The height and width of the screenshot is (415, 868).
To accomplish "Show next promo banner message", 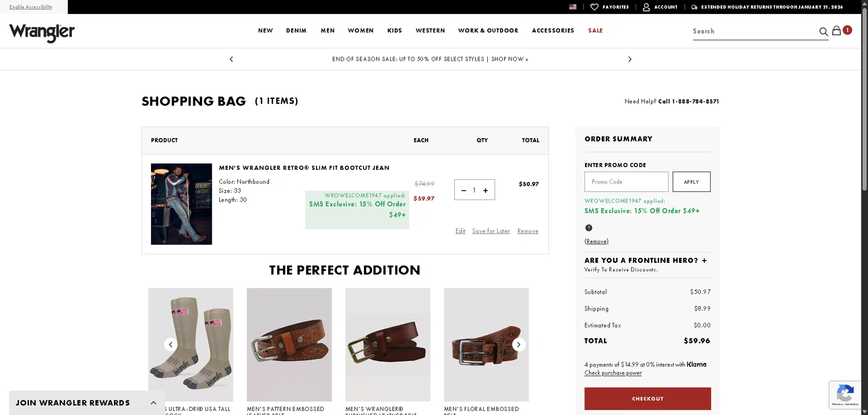I will [x=630, y=59].
